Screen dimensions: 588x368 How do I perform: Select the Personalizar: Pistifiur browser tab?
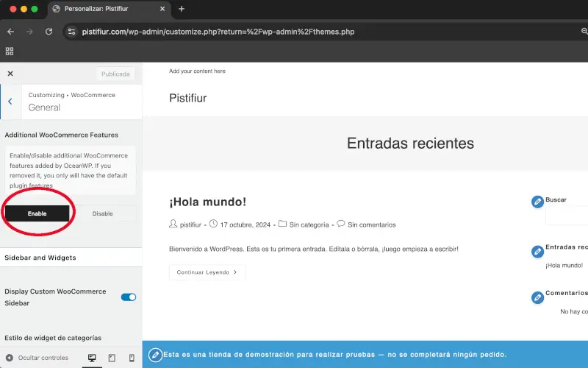point(109,9)
